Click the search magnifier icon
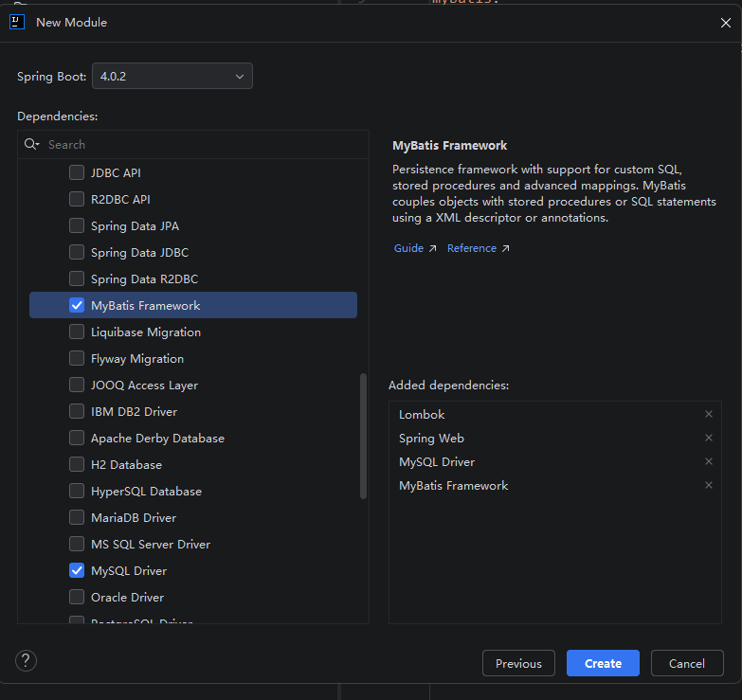The height and width of the screenshot is (700, 742). [x=31, y=144]
